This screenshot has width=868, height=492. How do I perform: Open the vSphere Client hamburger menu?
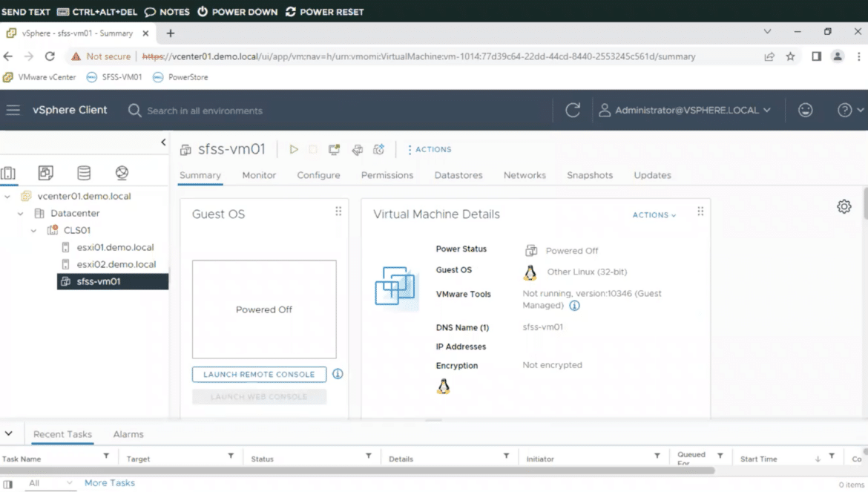[x=13, y=110]
